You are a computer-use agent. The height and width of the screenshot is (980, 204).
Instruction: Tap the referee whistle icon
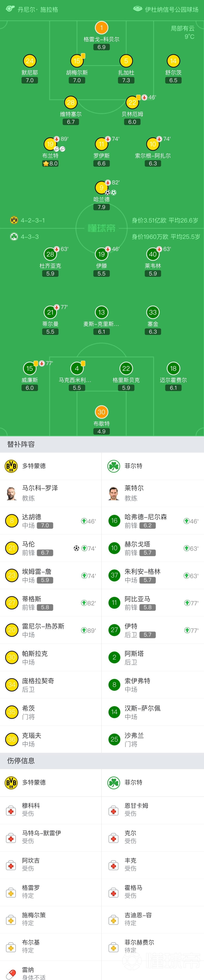pos(10,8)
